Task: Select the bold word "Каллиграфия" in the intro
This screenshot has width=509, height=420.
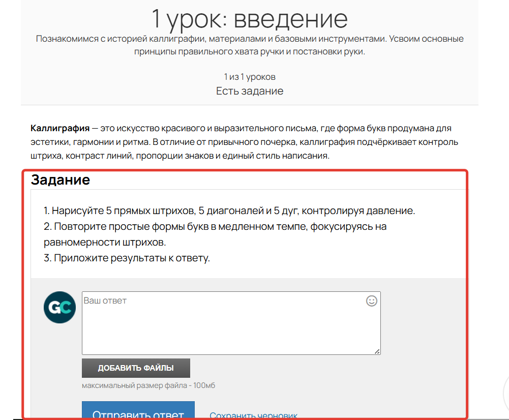Action: pos(59,128)
